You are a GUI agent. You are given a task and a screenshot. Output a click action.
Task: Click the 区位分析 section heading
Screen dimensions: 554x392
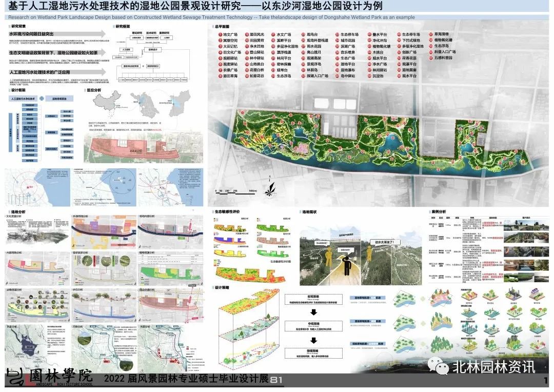(94, 90)
